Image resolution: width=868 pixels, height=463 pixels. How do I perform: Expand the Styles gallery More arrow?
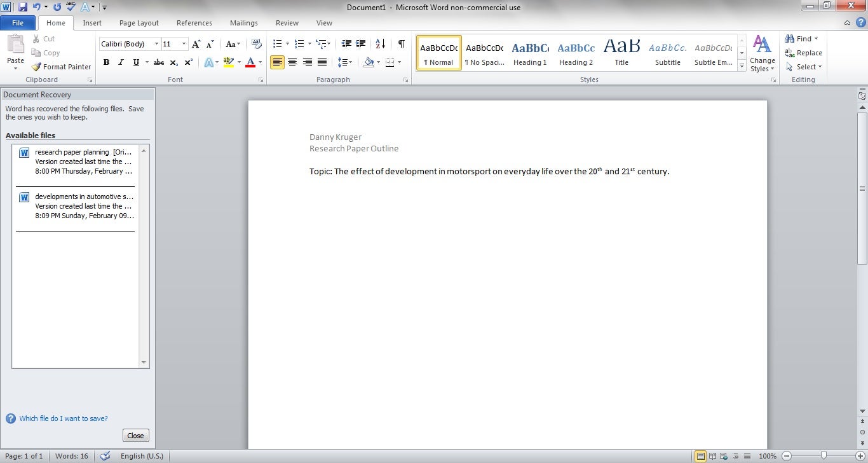[x=742, y=66]
